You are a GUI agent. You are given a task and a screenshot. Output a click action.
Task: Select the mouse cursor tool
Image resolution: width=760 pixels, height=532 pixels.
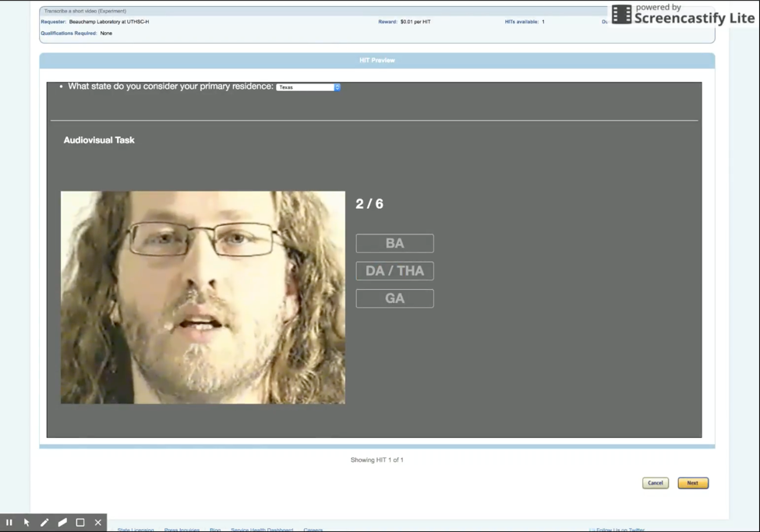click(x=27, y=523)
